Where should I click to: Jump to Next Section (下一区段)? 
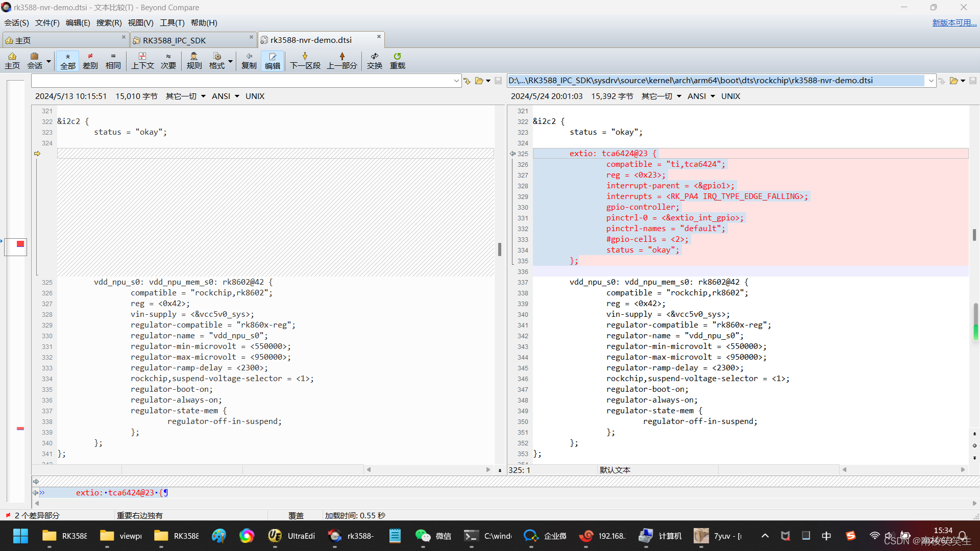point(305,60)
